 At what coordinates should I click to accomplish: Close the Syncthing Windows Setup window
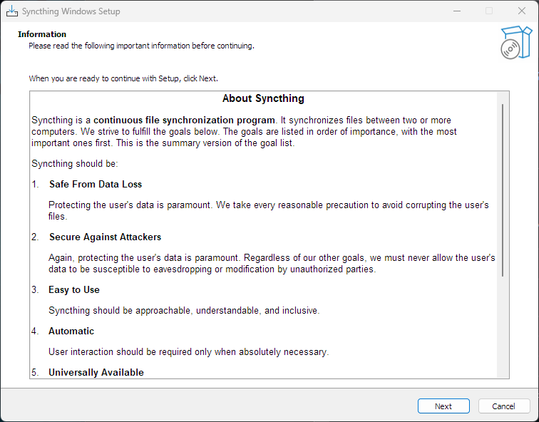(521, 11)
